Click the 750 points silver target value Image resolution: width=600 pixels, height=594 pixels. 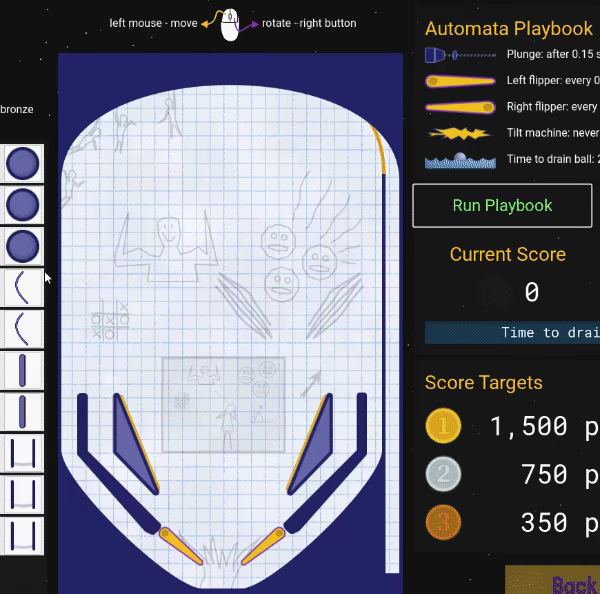(560, 474)
